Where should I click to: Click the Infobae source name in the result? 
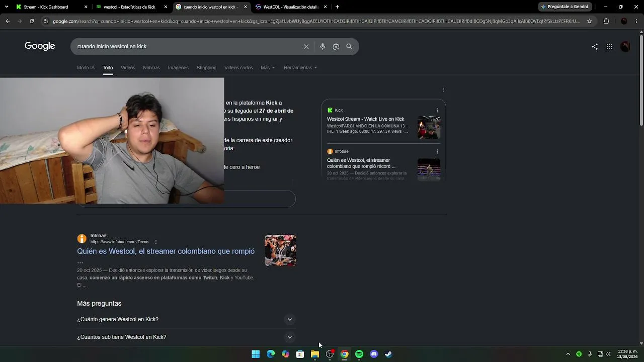[98, 236]
